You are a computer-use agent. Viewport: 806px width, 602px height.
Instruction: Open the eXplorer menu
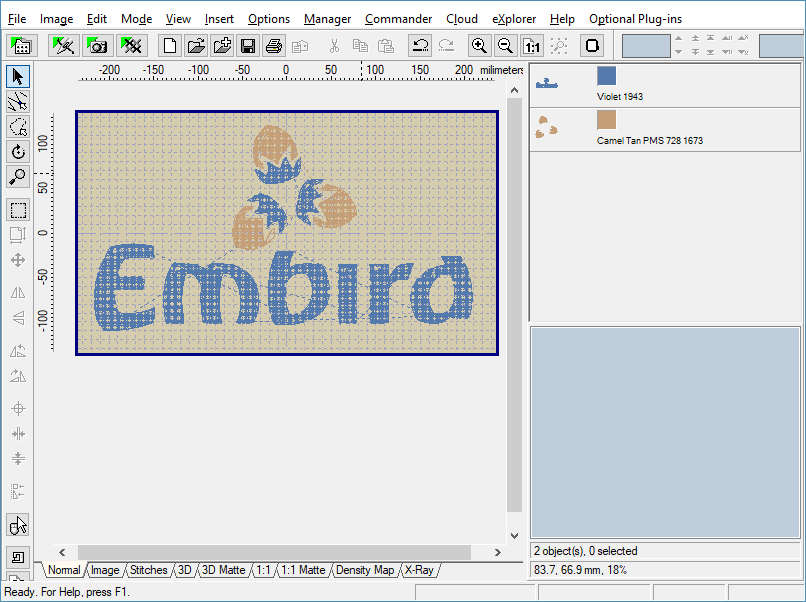coord(514,19)
